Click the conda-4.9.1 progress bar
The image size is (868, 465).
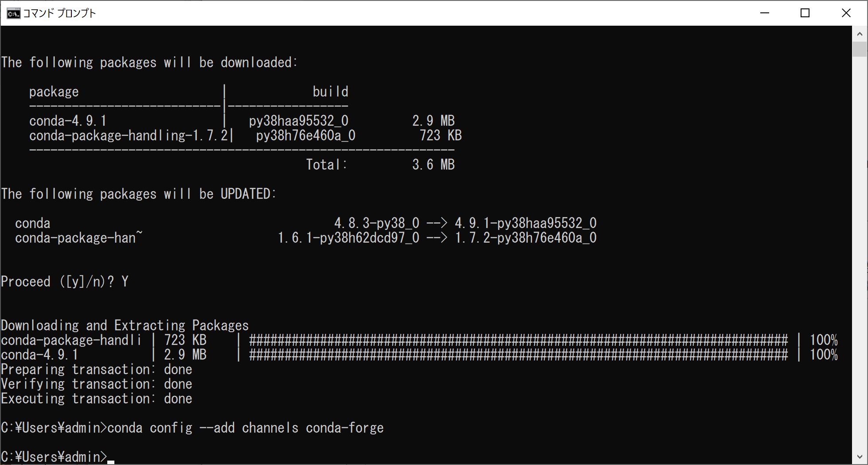(519, 355)
